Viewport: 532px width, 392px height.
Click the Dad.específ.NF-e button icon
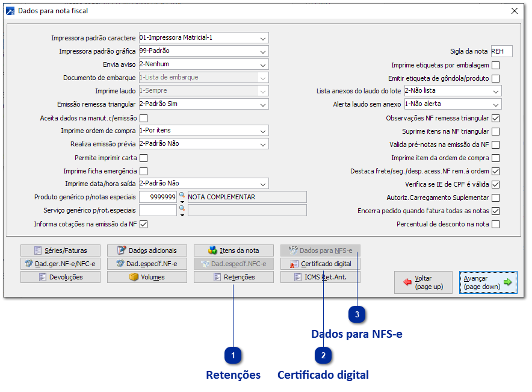(x=120, y=264)
